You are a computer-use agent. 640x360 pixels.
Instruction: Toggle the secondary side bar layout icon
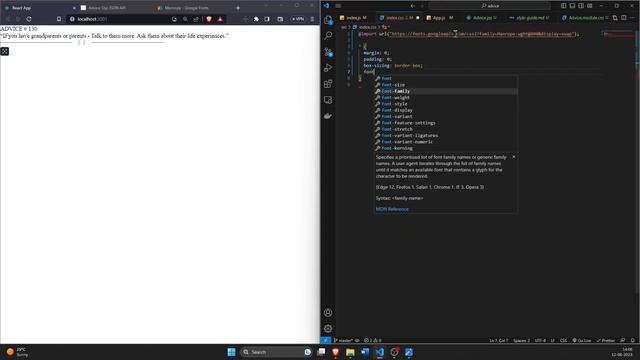pos(581,6)
